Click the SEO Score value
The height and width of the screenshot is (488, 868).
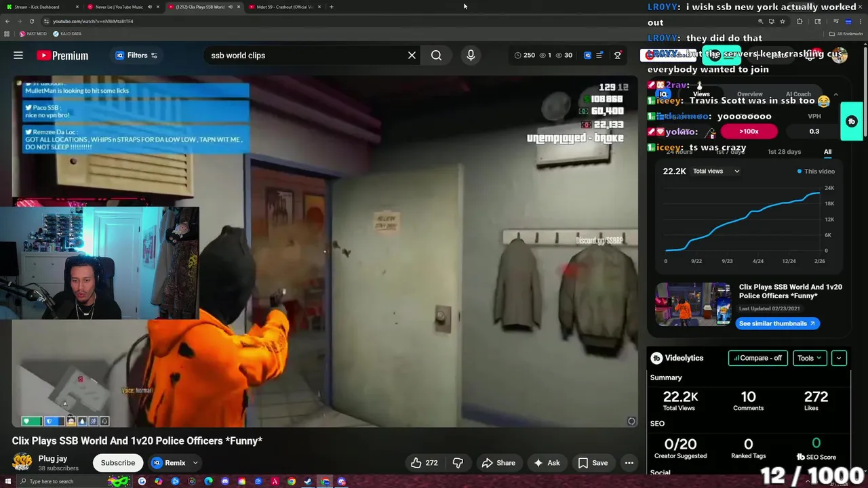(x=816, y=443)
